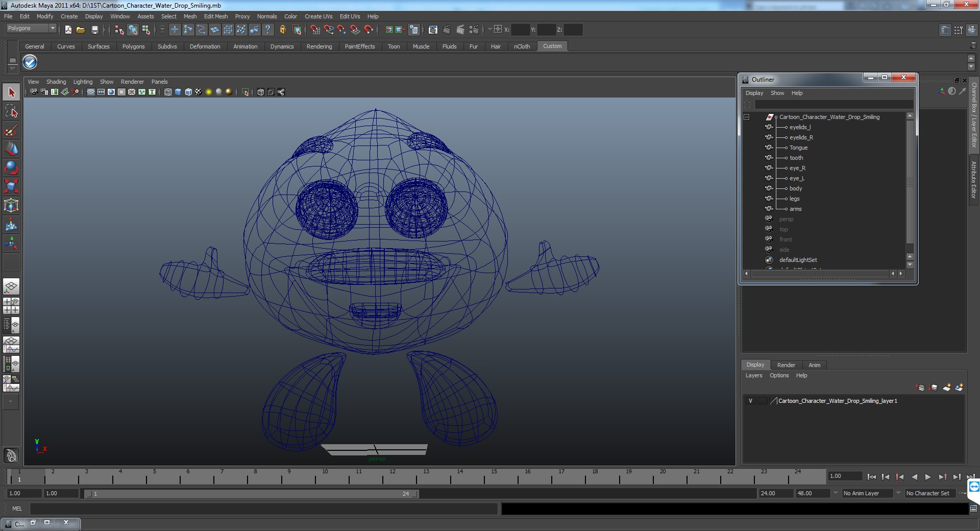Click the Snap to grids magnet icon
This screenshot has width=980, height=531.
tap(315, 30)
